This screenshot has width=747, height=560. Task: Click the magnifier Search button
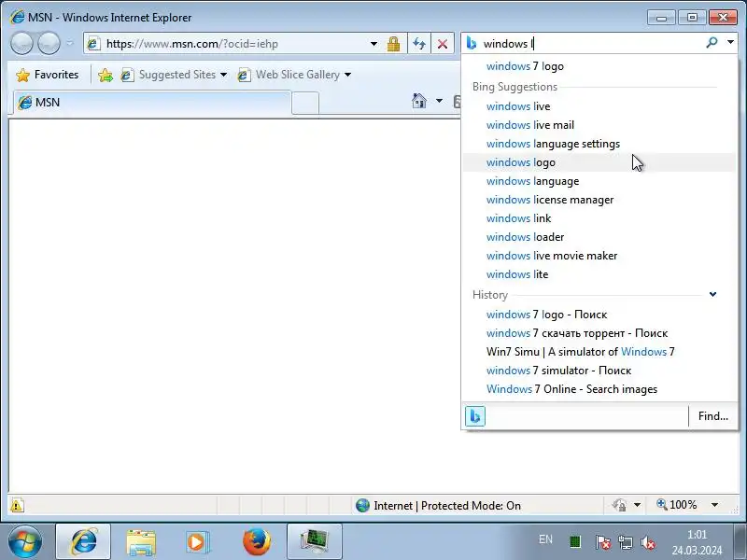(x=712, y=43)
